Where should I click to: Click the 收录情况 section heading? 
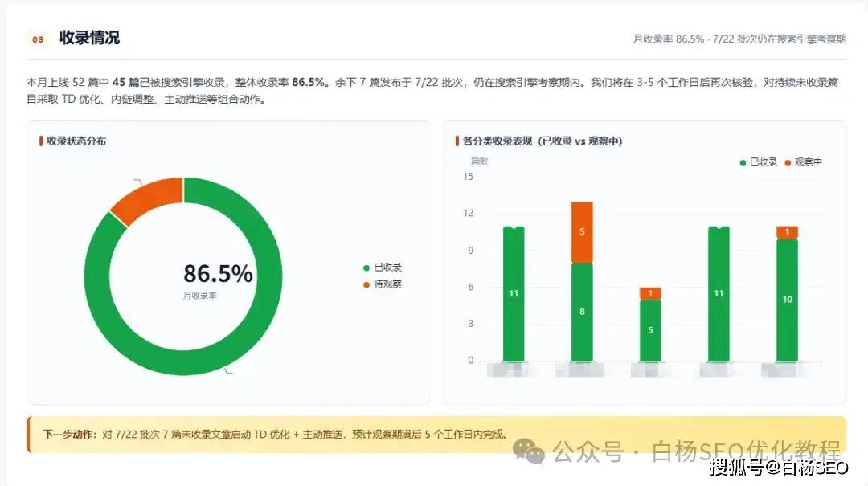pos(89,38)
